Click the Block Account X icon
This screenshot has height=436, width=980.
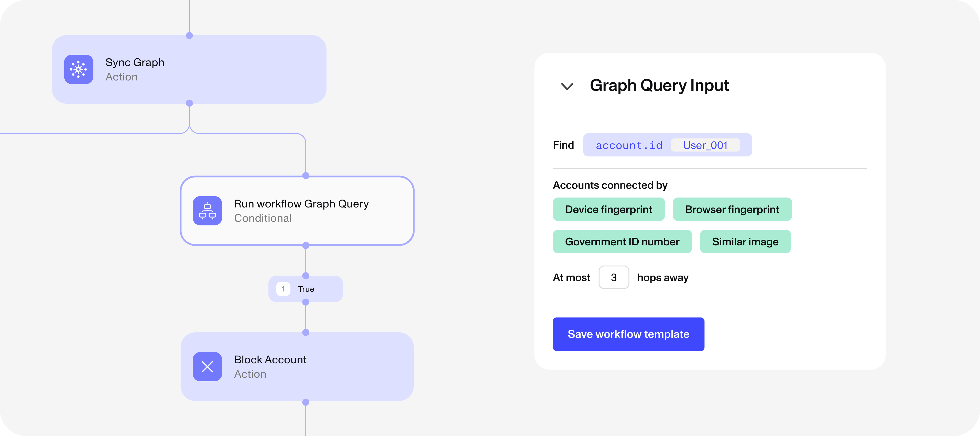(x=207, y=366)
